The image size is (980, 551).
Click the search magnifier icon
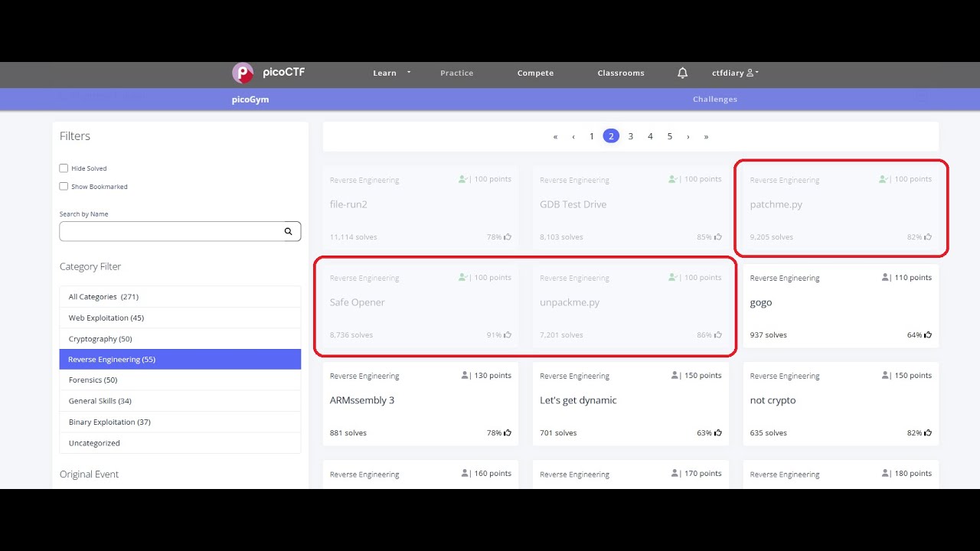289,231
